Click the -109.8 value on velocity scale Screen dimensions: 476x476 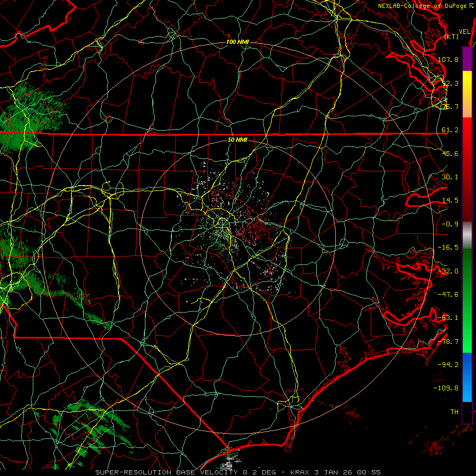pos(446,388)
